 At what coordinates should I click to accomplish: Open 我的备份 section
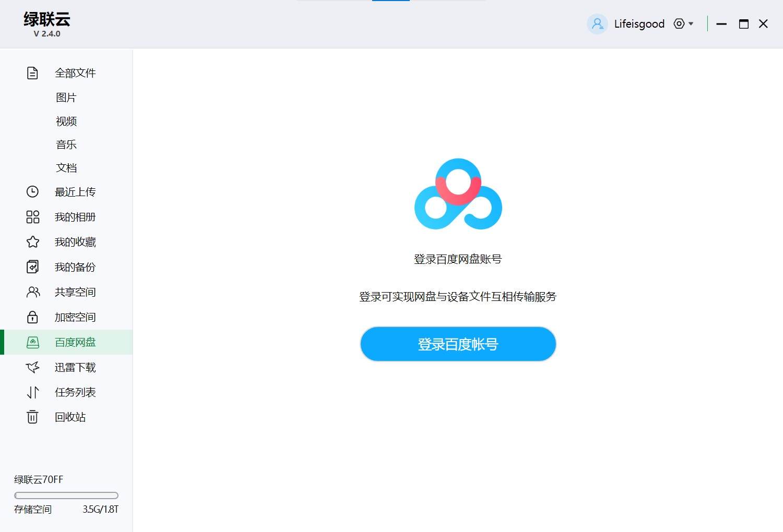point(75,267)
